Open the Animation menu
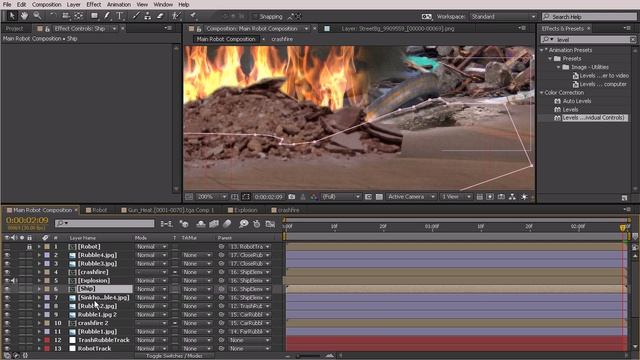The width and height of the screenshot is (640, 360). pyautogui.click(x=119, y=4)
